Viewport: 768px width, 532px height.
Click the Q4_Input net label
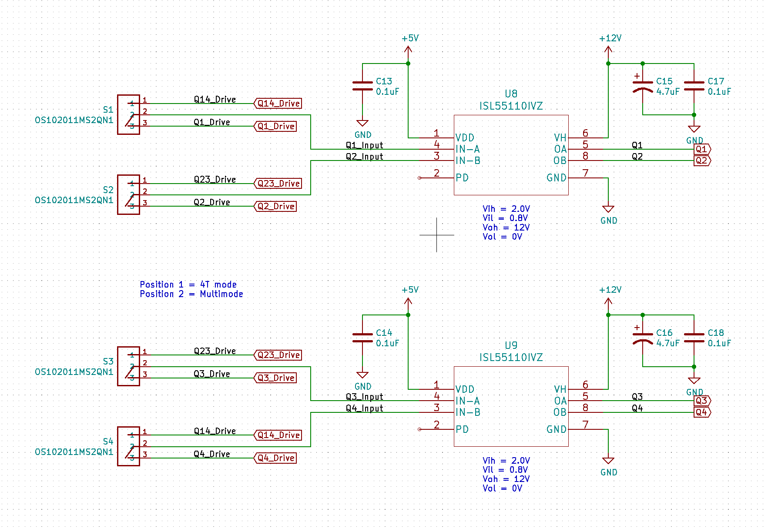click(365, 408)
